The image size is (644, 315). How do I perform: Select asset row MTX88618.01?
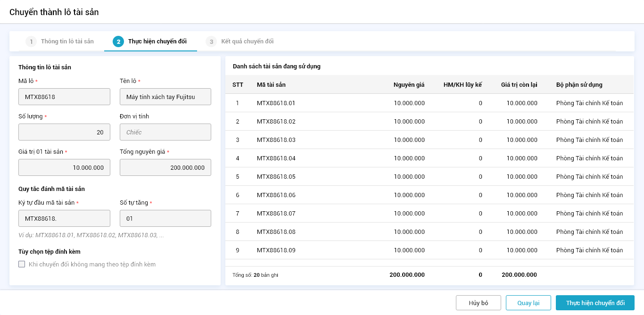pos(276,103)
